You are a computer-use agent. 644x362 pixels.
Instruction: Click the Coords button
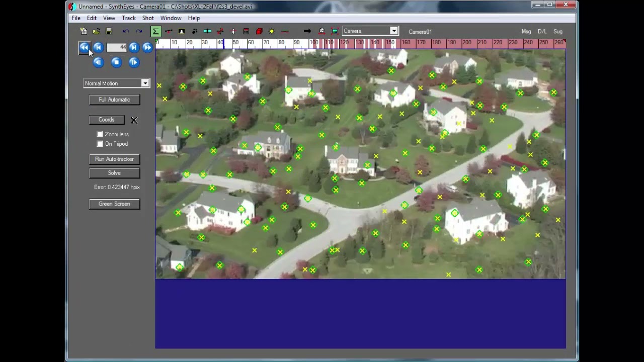107,120
